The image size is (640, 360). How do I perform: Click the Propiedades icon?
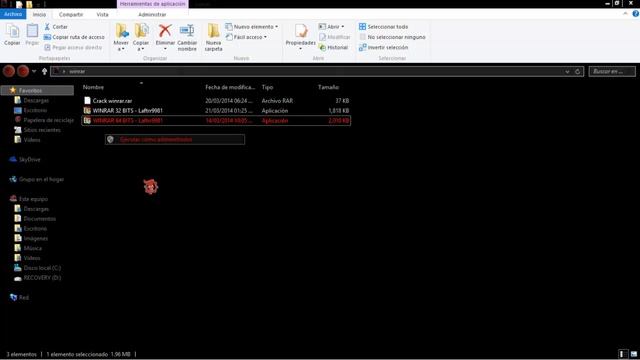301,31
